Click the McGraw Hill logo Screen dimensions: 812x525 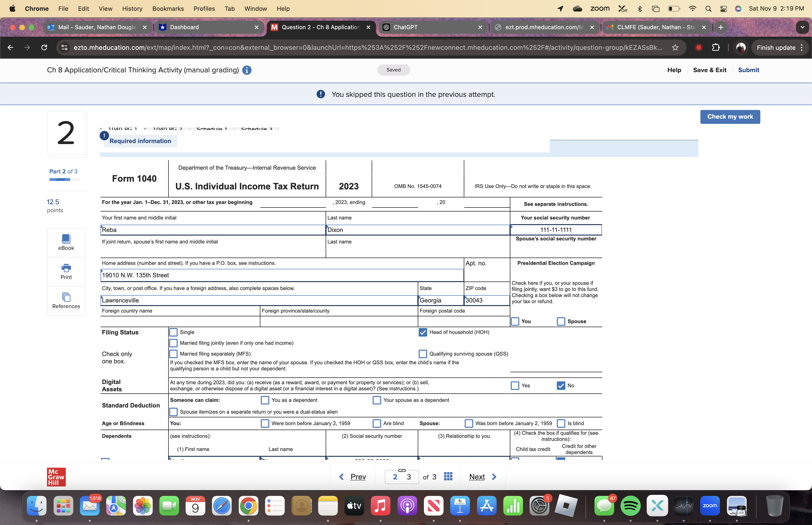(x=56, y=477)
